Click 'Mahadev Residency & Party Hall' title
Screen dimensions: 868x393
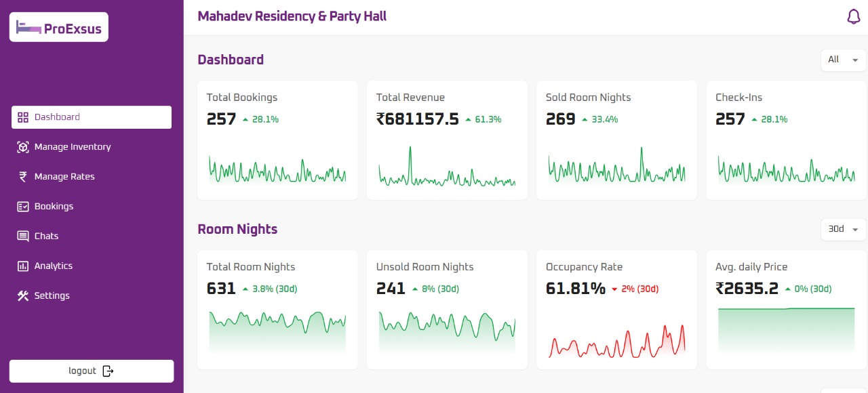pyautogui.click(x=292, y=16)
